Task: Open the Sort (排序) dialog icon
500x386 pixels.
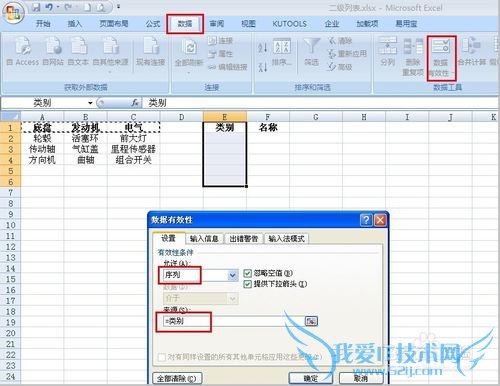Action: click(282, 52)
